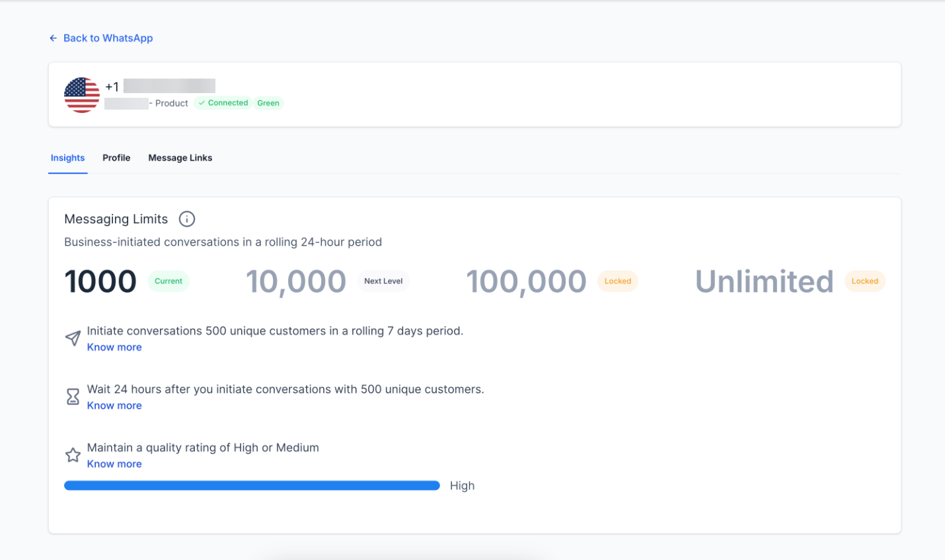Viewport: 945px width, 560px height.
Task: Click the back arrow icon
Action: point(53,38)
